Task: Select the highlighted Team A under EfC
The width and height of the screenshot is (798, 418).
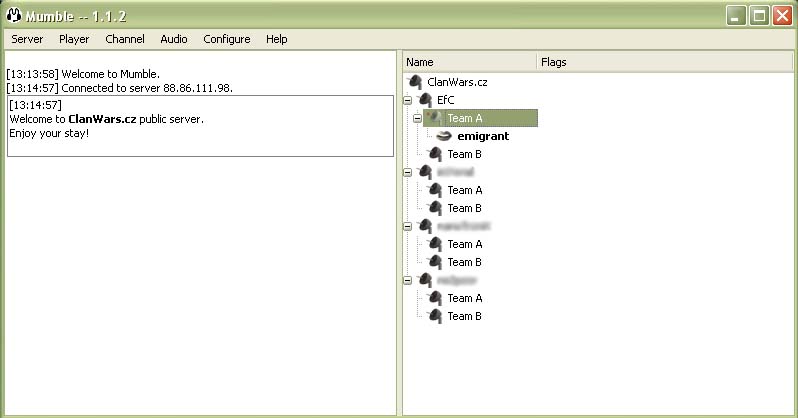Action: point(465,118)
